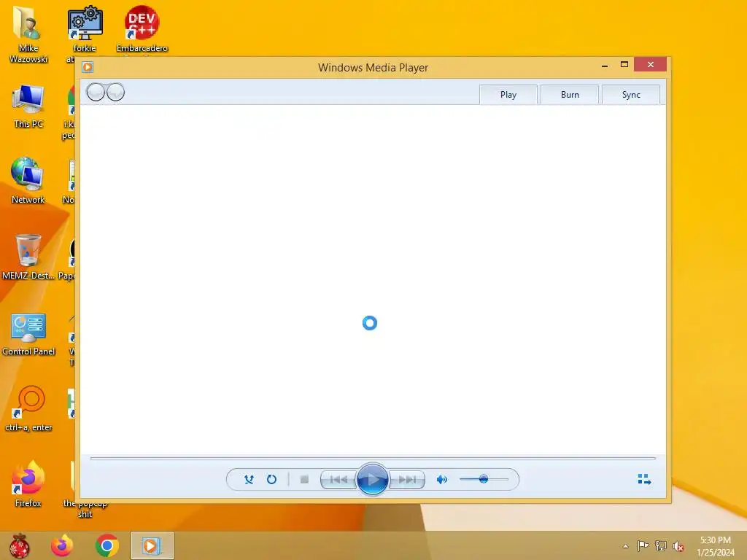Open the Sync tab
The width and height of the screenshot is (747, 560).
pos(631,94)
